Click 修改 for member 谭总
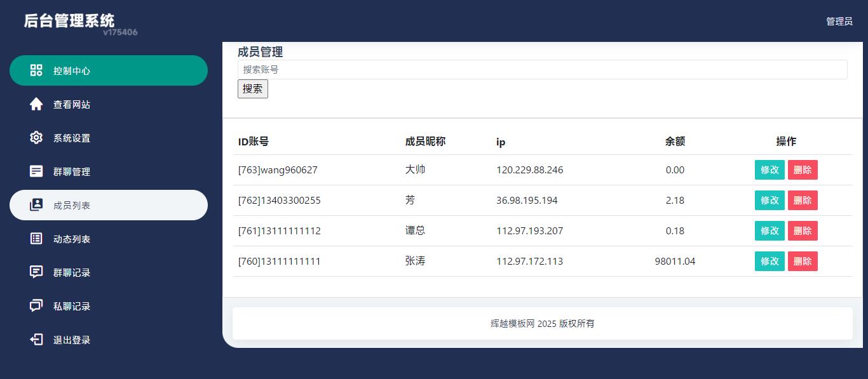The width and height of the screenshot is (868, 379). pyautogui.click(x=770, y=230)
